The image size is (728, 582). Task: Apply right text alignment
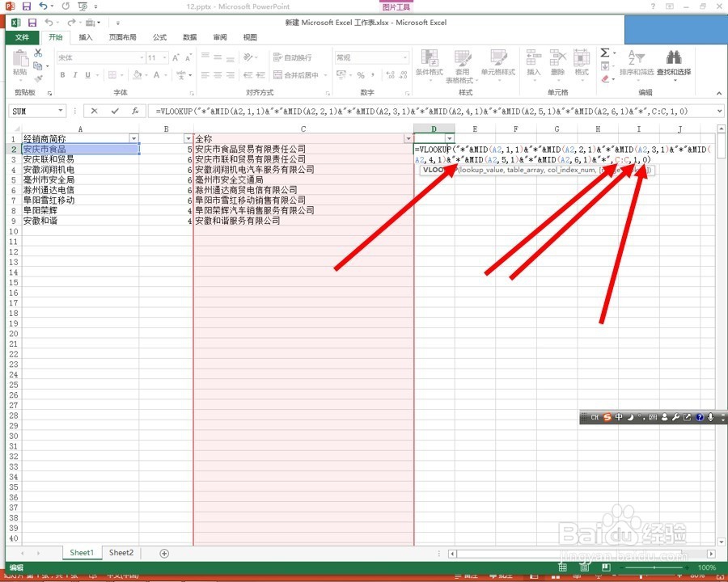click(231, 74)
